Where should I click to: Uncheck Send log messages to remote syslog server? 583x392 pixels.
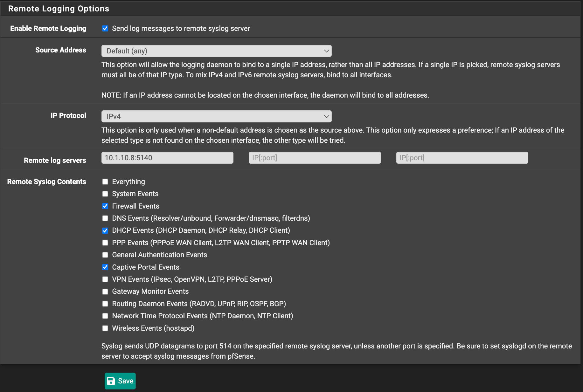(105, 28)
